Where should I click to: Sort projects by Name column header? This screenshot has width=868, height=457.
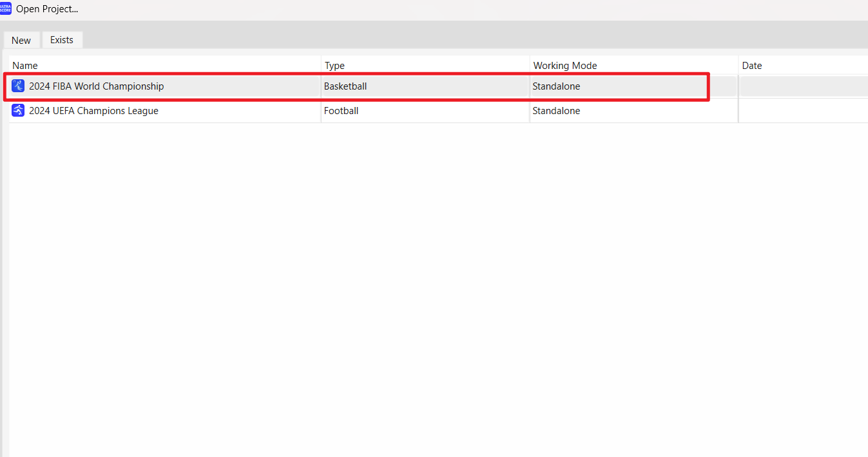tap(25, 65)
